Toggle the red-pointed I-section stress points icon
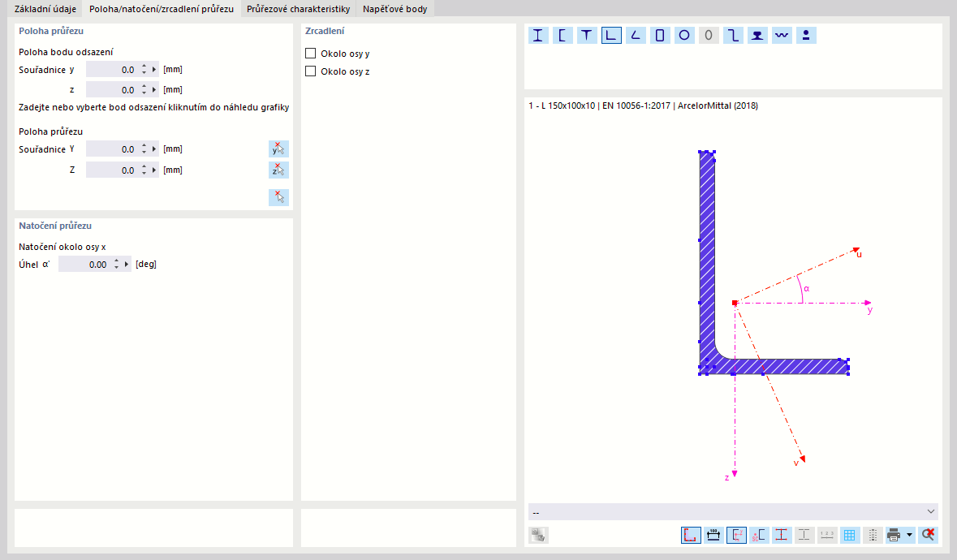 pyautogui.click(x=781, y=535)
